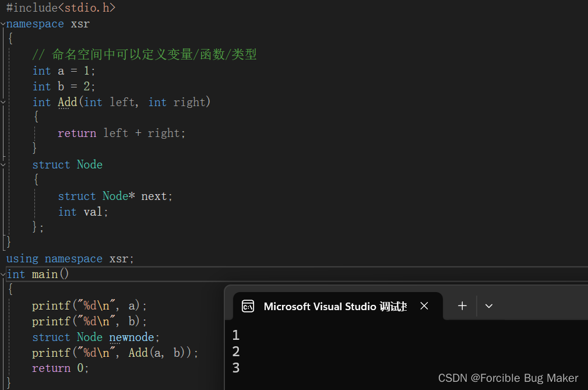Collapse the Add function definition block

pos(3,103)
